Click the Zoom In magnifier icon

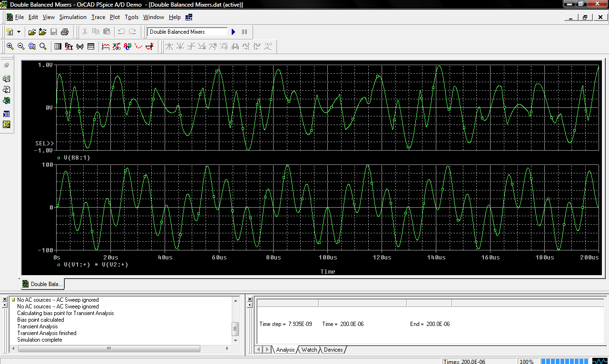click(10, 47)
